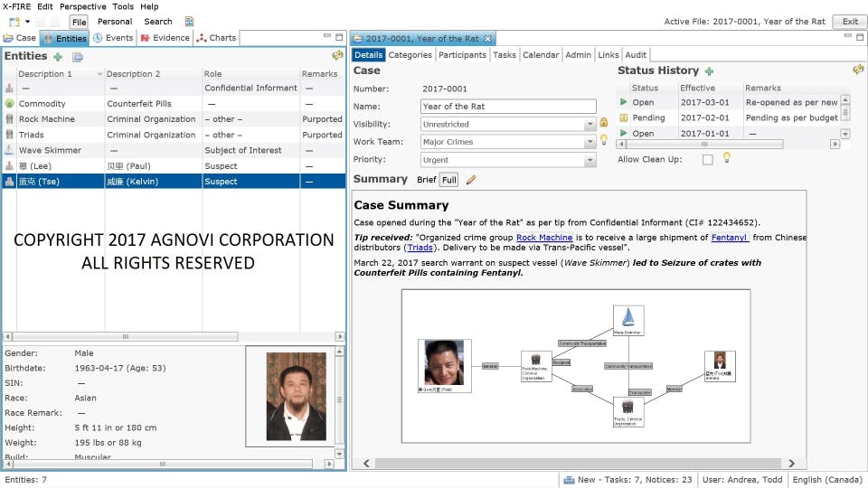868x488 pixels.
Task: Click the Allow Clean Up lightbulb icon
Action: pos(726,157)
